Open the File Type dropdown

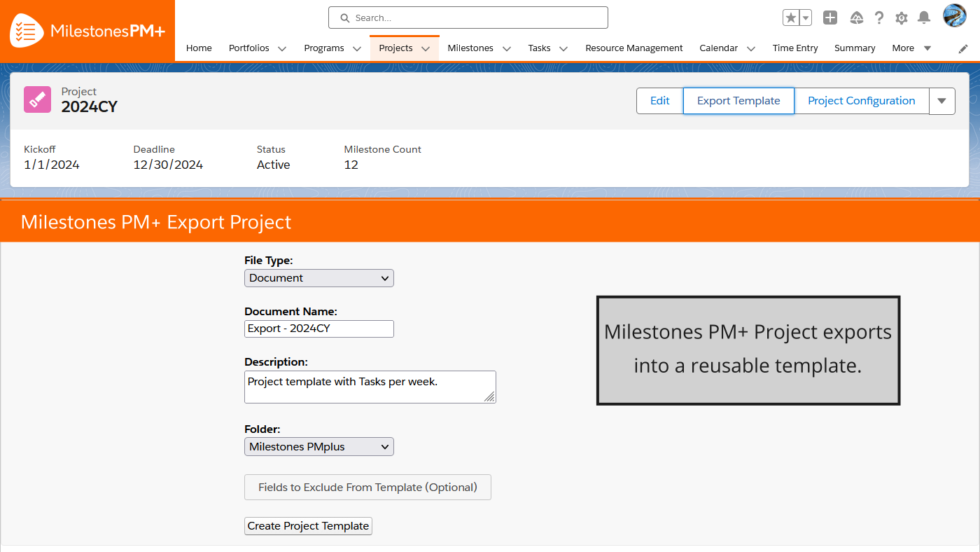[319, 278]
